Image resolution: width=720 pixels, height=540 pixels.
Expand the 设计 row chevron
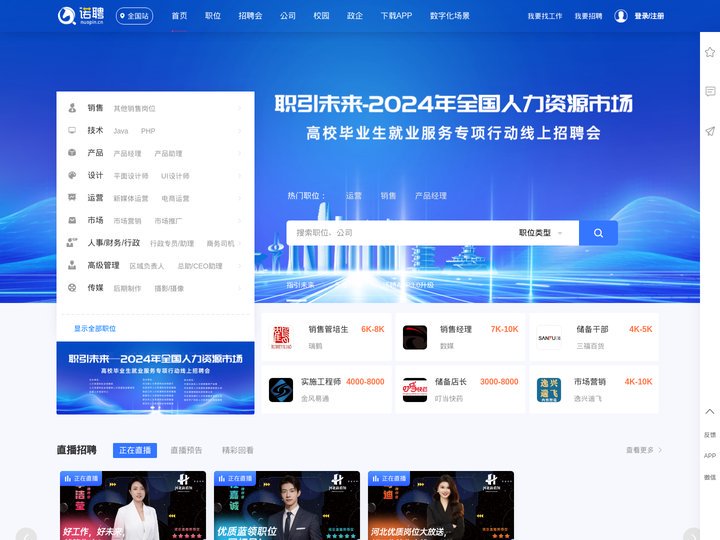[240, 175]
